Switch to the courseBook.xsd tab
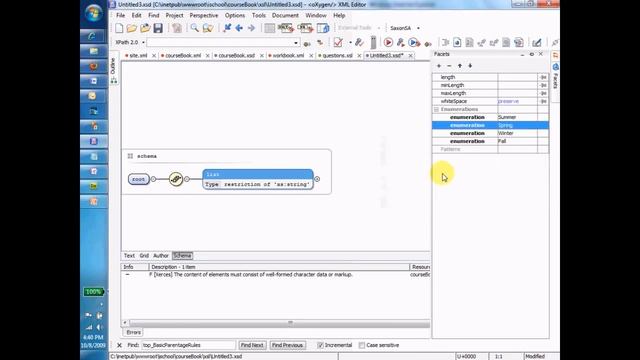640x360 pixels. click(x=237, y=56)
